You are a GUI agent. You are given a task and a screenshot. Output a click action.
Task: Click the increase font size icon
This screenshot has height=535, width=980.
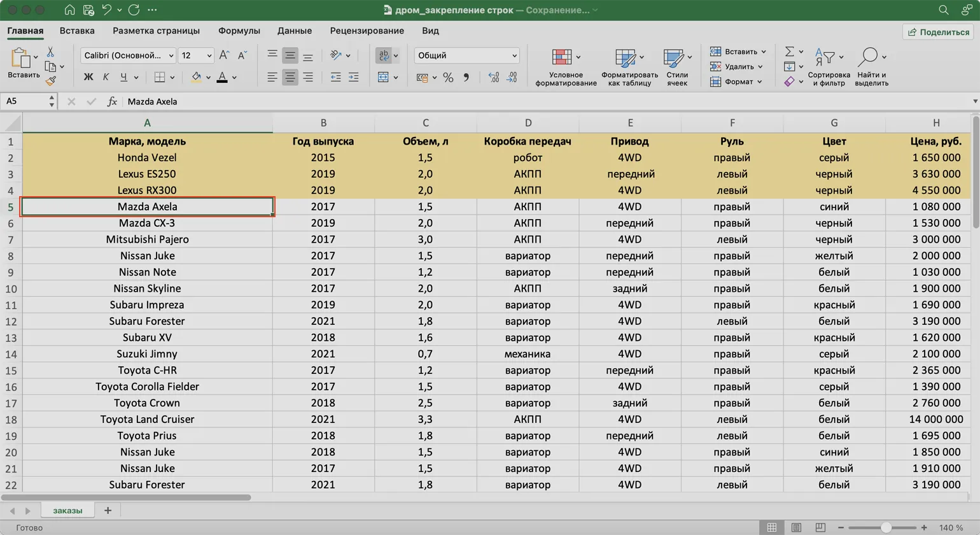(x=224, y=56)
